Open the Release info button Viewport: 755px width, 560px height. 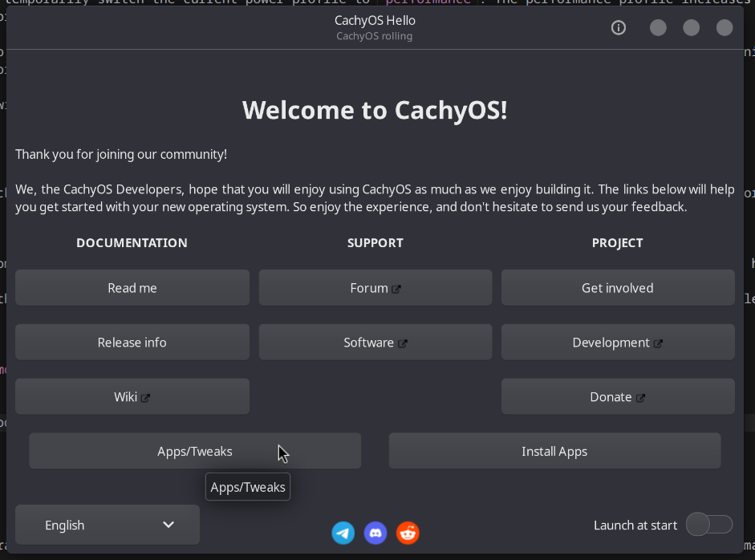132,343
